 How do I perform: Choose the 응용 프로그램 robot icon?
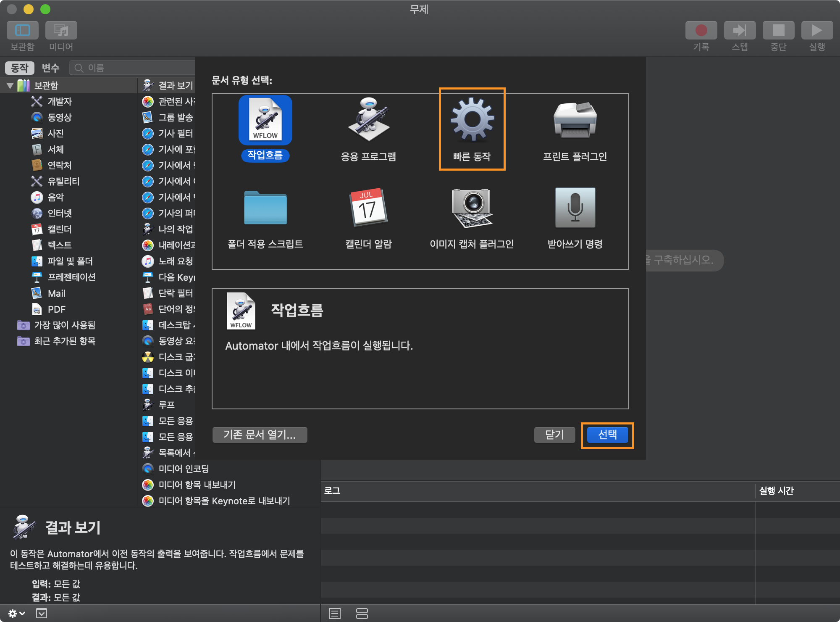pyautogui.click(x=368, y=120)
